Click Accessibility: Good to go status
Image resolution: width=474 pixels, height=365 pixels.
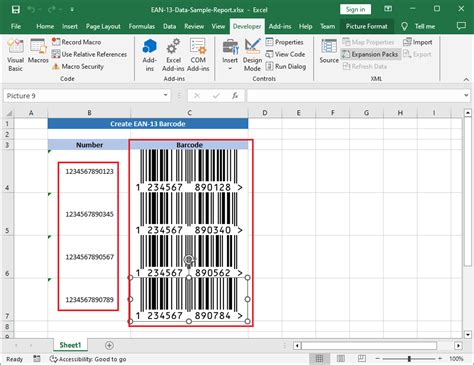tap(88, 359)
